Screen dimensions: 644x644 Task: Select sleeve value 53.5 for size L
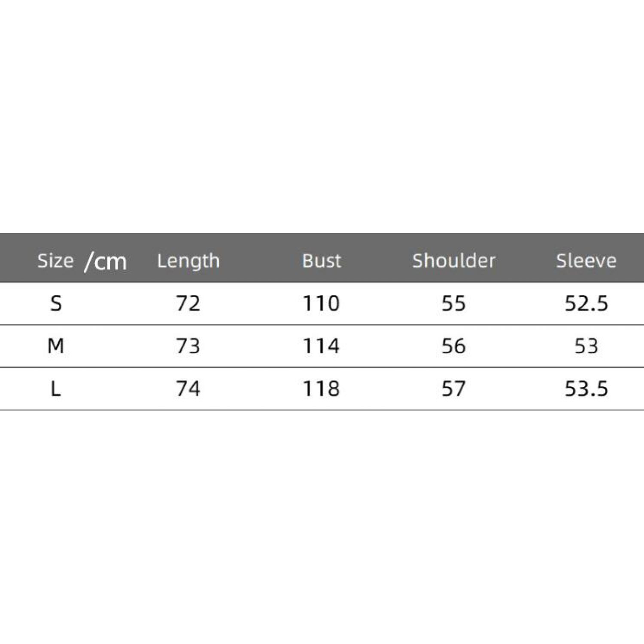(586, 389)
